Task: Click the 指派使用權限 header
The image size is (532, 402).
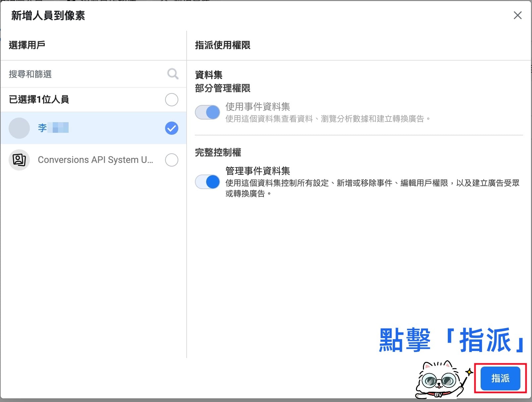Action: [x=223, y=45]
